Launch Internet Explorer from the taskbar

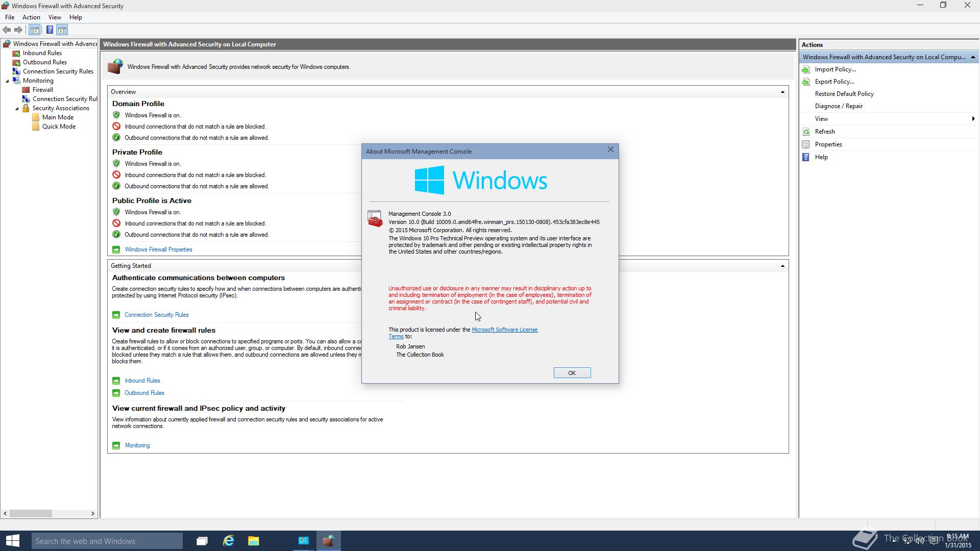click(228, 541)
